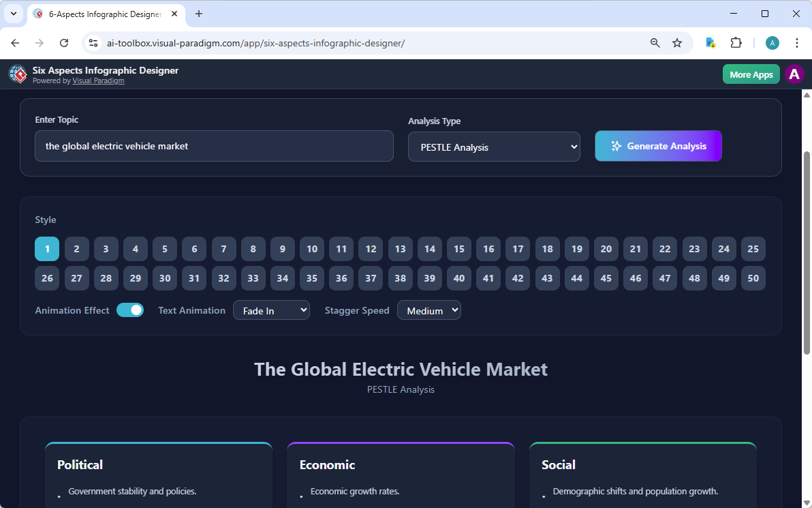Choose style number 25
This screenshot has height=508, width=812.
753,249
